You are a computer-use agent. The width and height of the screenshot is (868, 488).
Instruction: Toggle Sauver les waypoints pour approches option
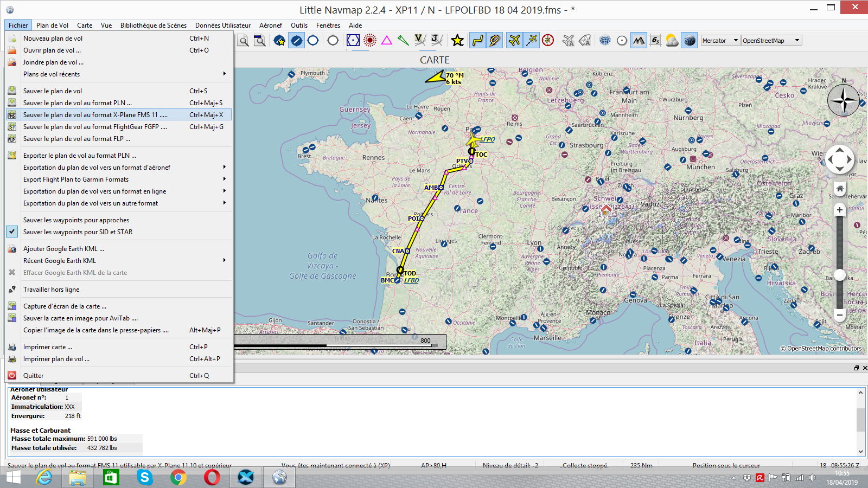click(76, 220)
